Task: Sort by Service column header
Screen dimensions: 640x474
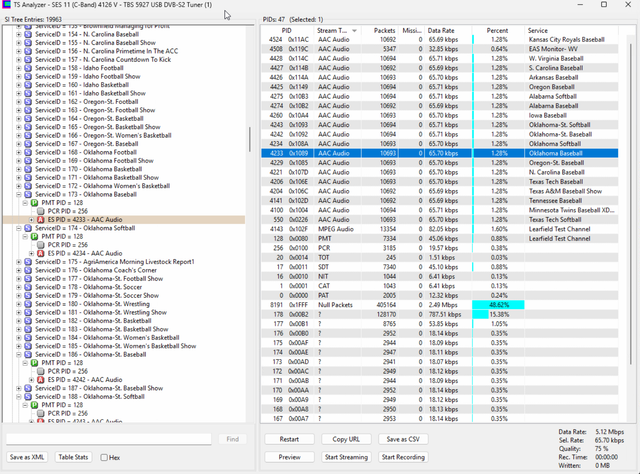Action: point(571,31)
